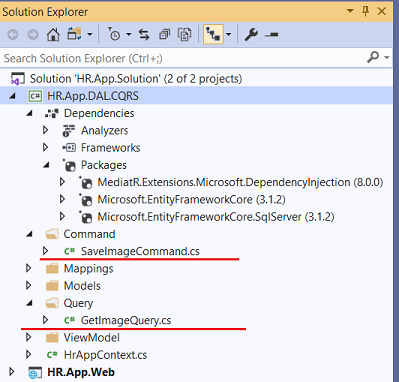Click the Search Solution Explorer field
Image resolution: width=399 pixels, height=382 pixels.
click(x=183, y=58)
